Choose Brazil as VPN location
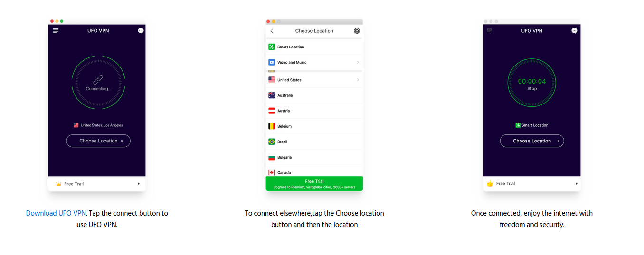Screen dimensions: 644x255 (x=314, y=142)
